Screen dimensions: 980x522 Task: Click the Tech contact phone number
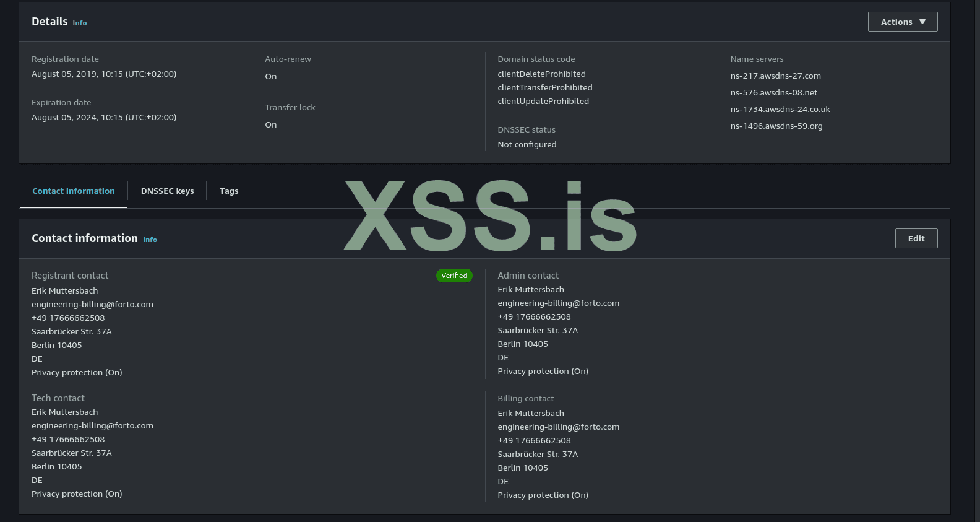(x=68, y=440)
